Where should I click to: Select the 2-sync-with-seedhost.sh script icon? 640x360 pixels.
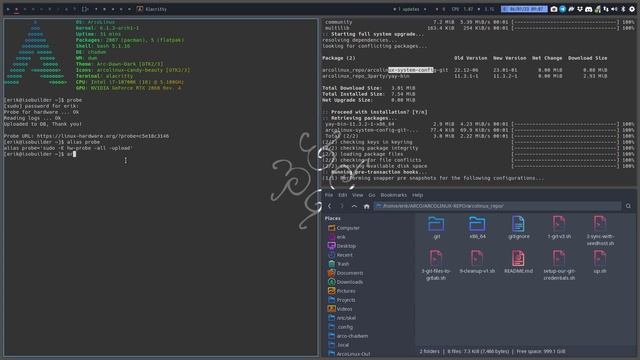click(600, 224)
